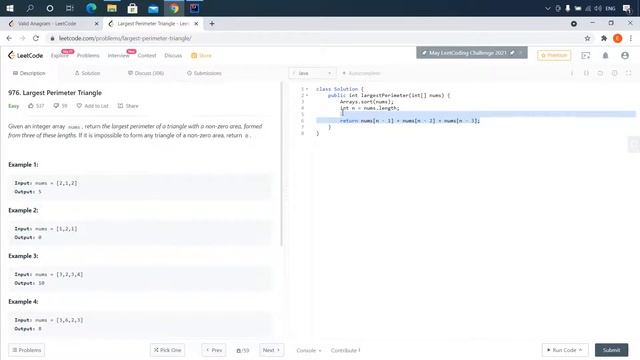
Task: Open the Problems list button
Action: click(27, 350)
